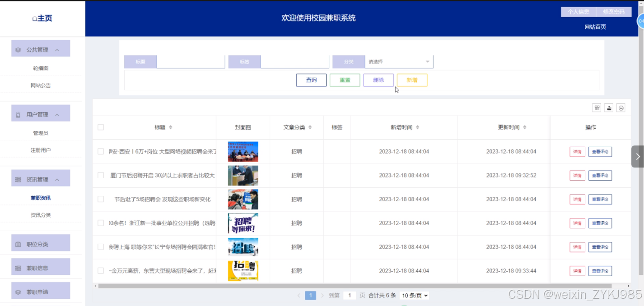This screenshot has width=644, height=306.
Task: Click the print table icon
Action: click(621, 107)
